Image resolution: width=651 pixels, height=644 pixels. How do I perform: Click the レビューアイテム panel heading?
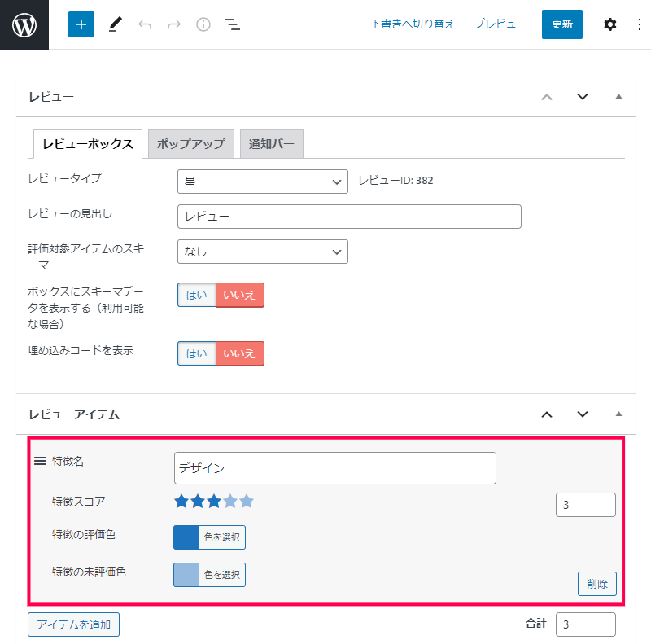(74, 414)
